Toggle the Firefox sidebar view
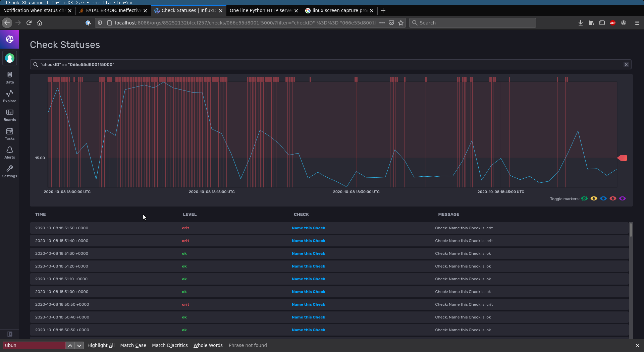The height and width of the screenshot is (352, 644). pos(602,23)
